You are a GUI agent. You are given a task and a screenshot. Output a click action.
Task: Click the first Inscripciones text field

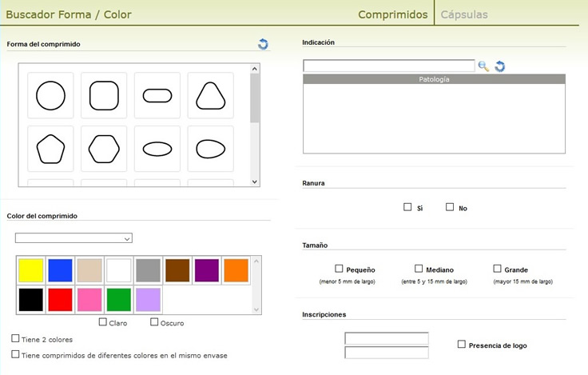(386, 339)
